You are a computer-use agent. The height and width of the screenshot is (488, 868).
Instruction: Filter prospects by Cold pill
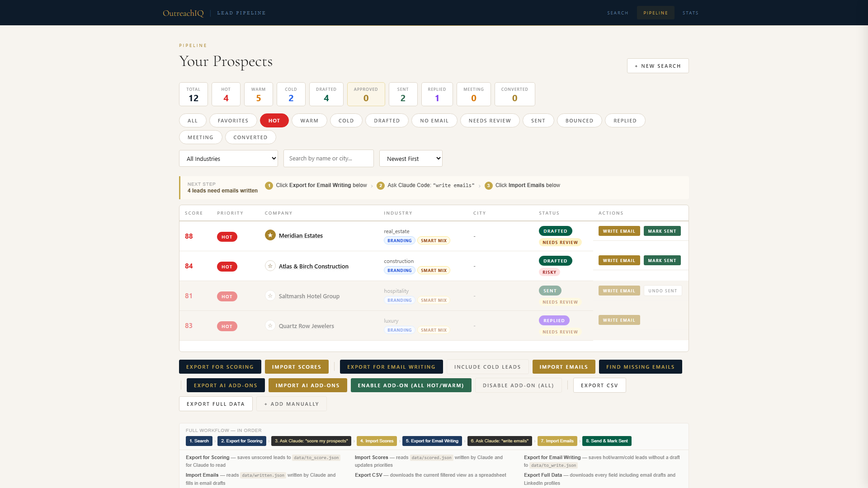click(346, 121)
